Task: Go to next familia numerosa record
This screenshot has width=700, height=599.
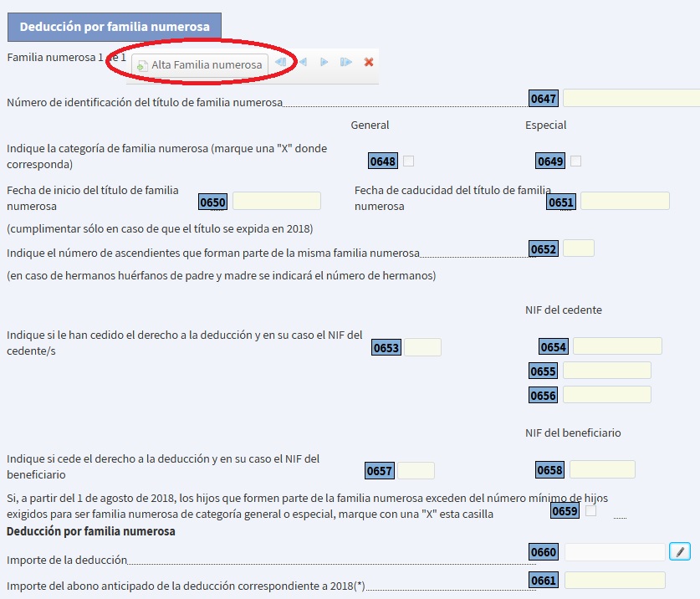Action: point(324,63)
